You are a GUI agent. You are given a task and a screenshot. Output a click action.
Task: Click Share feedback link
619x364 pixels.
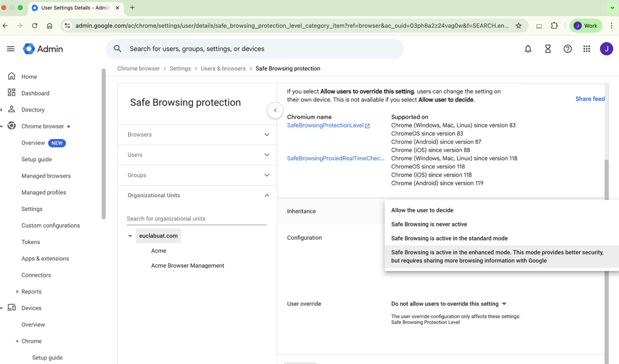point(590,99)
